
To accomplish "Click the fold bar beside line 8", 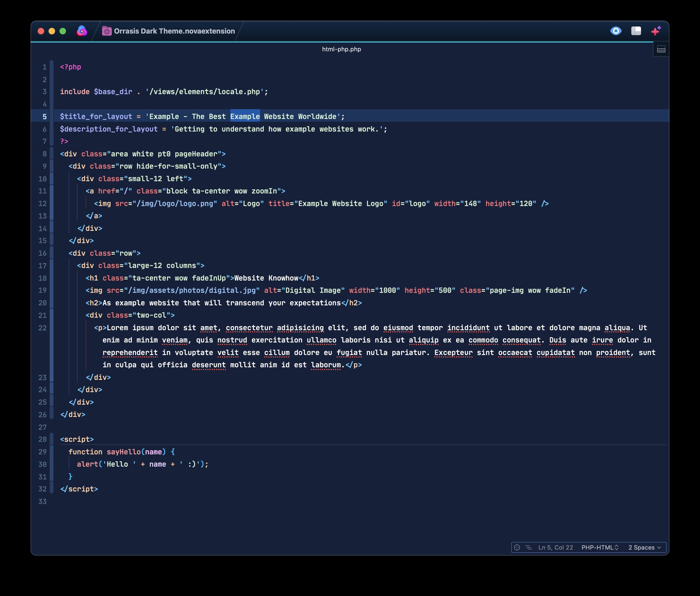I will [x=52, y=154].
